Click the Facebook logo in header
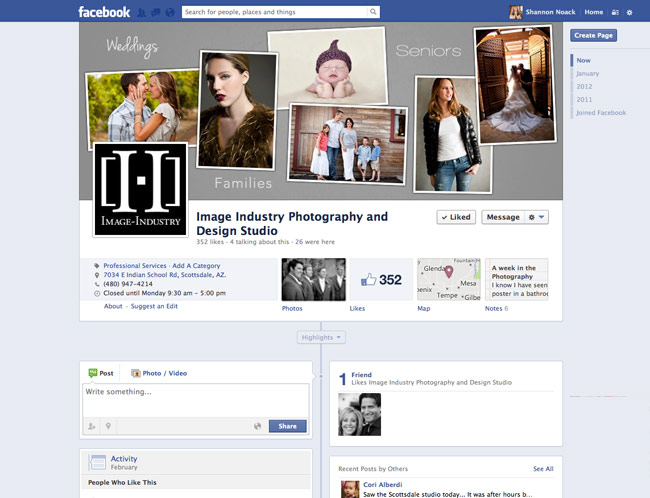This screenshot has width=650, height=498. 104,12
